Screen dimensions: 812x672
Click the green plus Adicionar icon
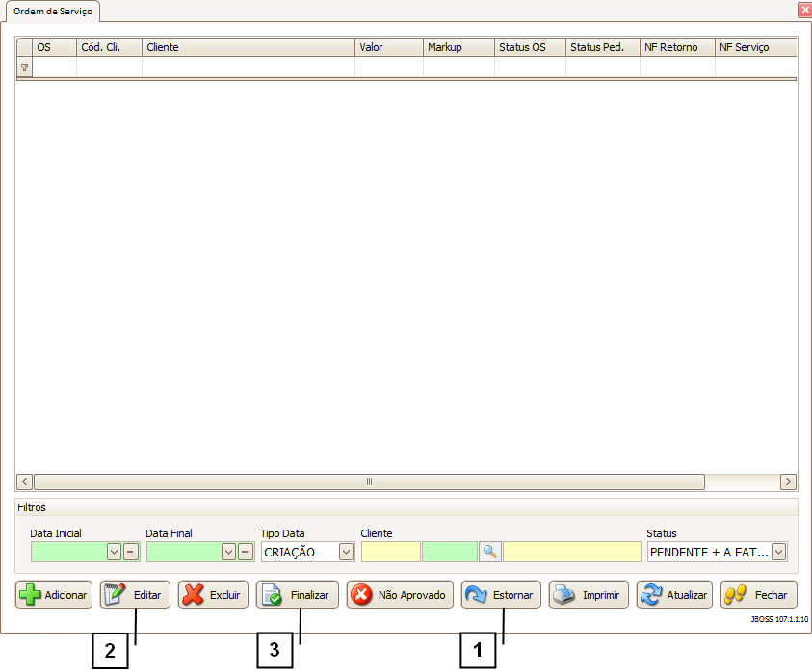tap(30, 595)
